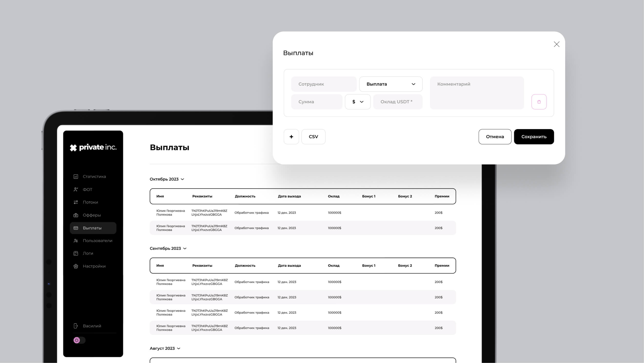The height and width of the screenshot is (363, 644).
Task: Click the pink trash delete icon
Action: coord(539,102)
